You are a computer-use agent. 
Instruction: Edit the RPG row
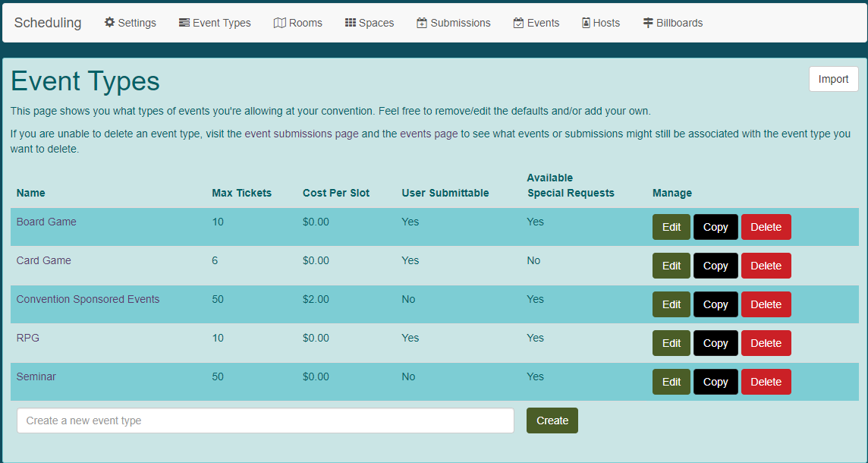[671, 343]
